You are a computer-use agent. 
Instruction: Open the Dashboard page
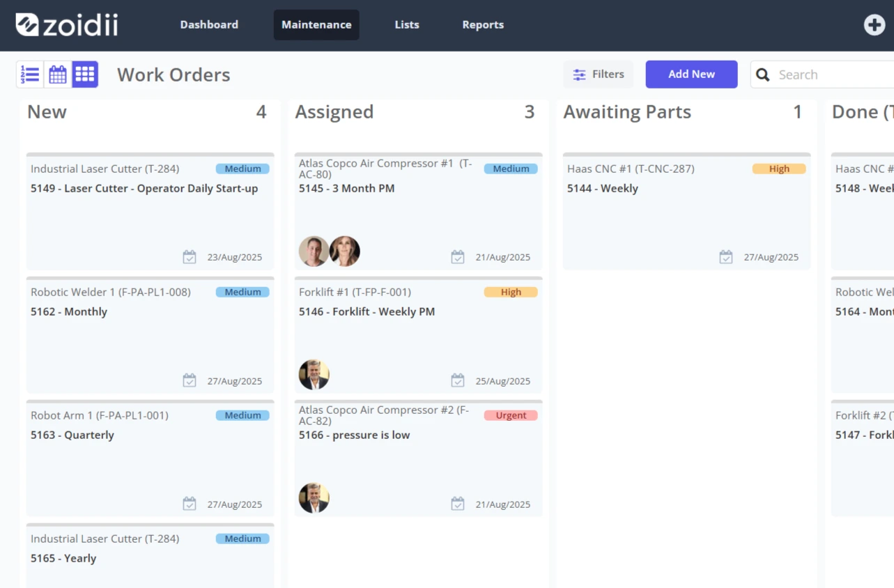tap(209, 24)
